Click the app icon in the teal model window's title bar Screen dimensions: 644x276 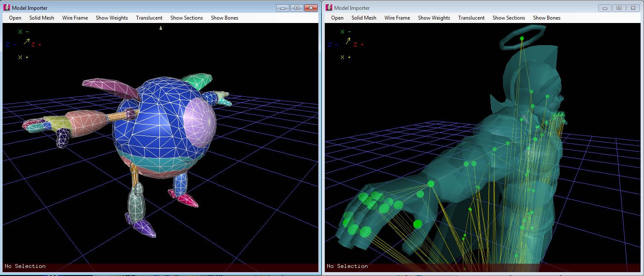(x=329, y=8)
